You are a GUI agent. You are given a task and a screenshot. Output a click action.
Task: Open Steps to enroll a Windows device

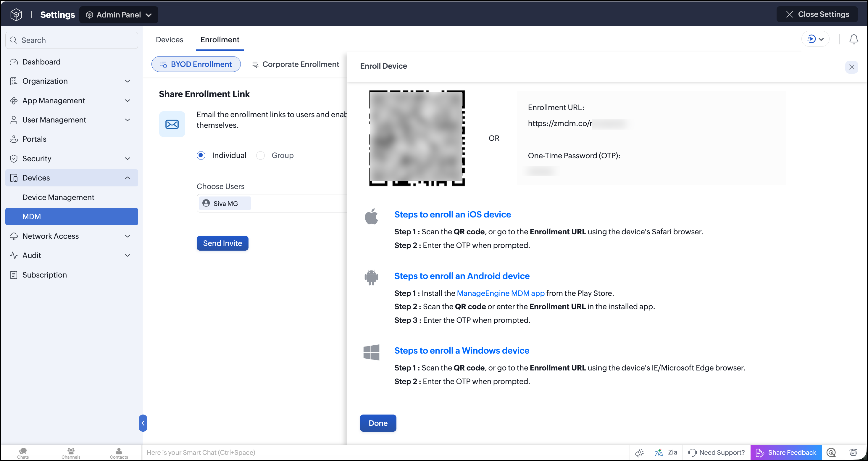pos(462,350)
